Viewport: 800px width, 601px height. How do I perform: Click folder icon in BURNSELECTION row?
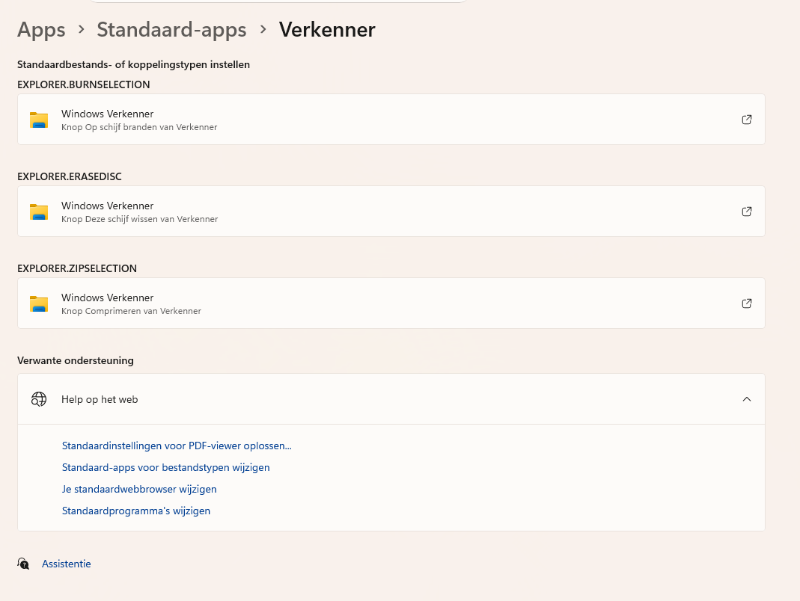[x=39, y=120]
